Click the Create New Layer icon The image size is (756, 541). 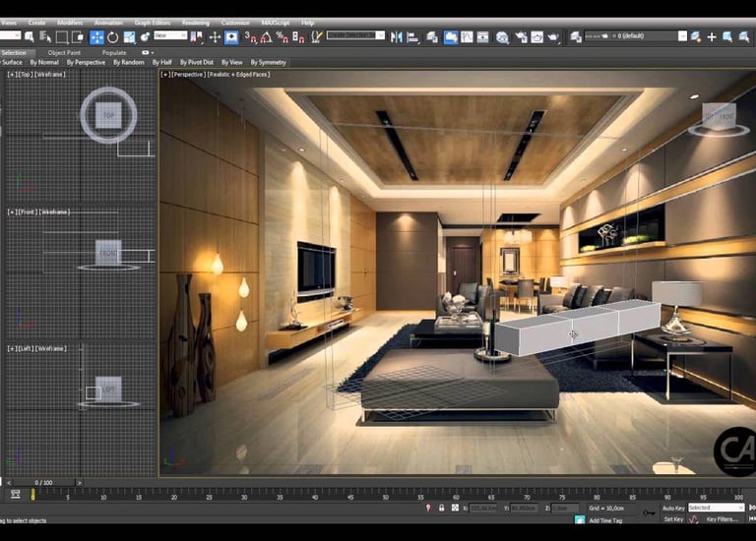(696, 37)
